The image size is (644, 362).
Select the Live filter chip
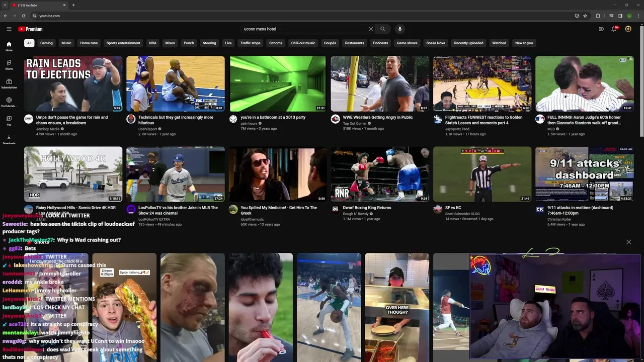228,43
